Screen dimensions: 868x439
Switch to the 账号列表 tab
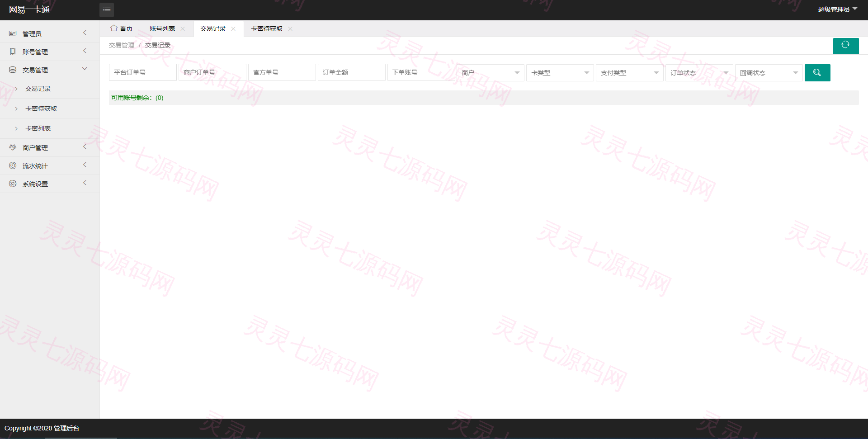coord(162,28)
